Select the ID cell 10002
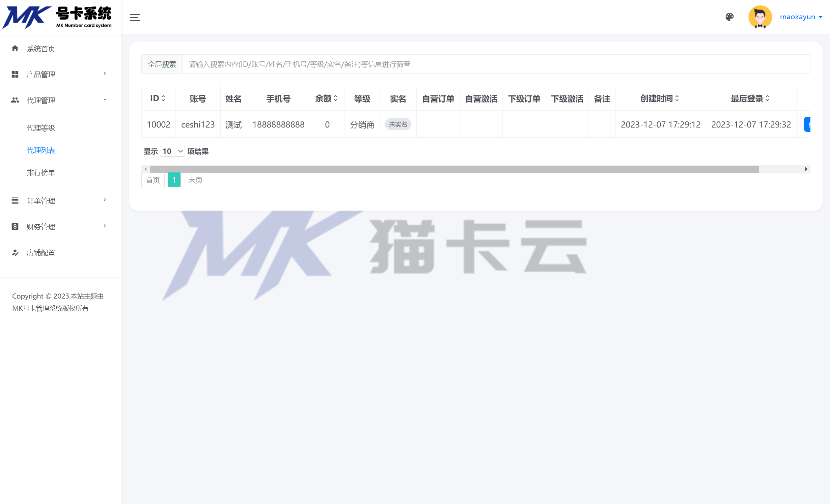 [x=159, y=124]
